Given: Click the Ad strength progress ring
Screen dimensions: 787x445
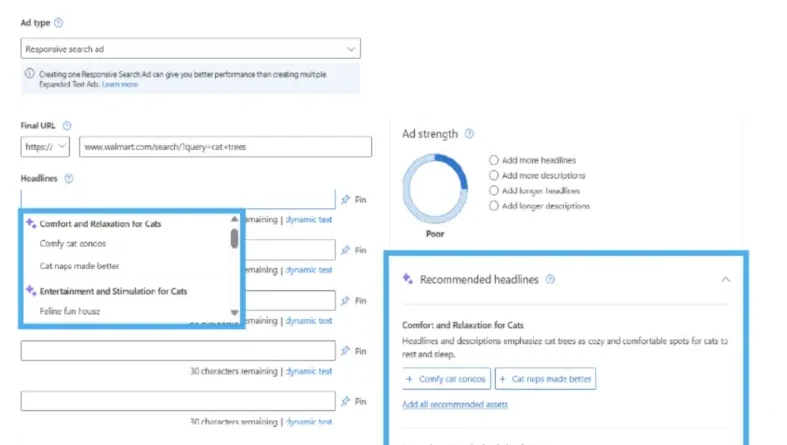Looking at the screenshot, I should pyautogui.click(x=435, y=189).
